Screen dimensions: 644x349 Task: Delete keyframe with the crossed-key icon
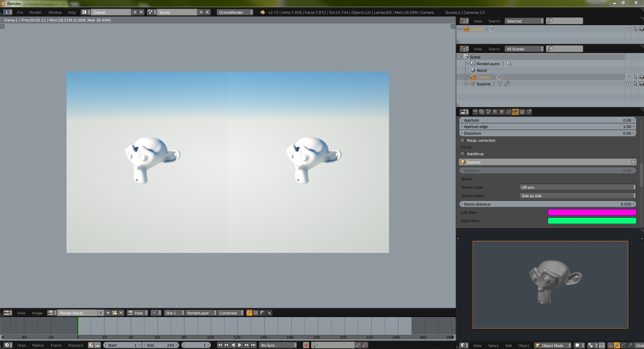[x=365, y=345]
